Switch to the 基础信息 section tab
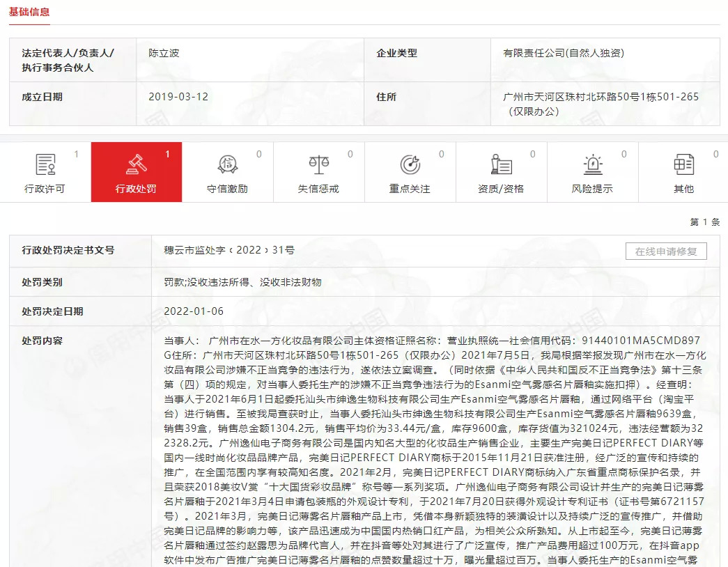Image resolution: width=728 pixels, height=567 pixels. pyautogui.click(x=29, y=13)
